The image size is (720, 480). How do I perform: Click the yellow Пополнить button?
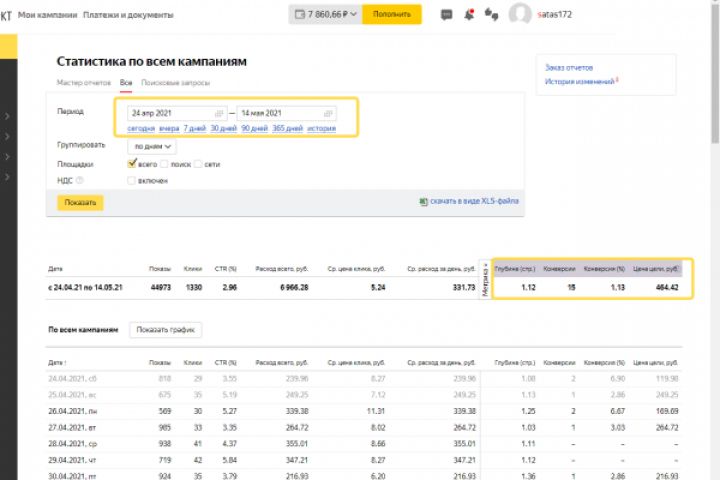392,14
